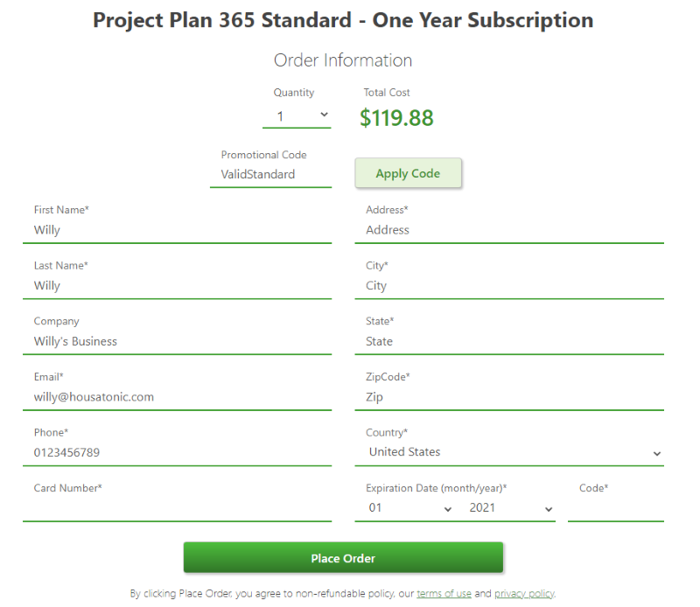Click the Phone number field
The width and height of the screenshot is (700, 607).
click(x=175, y=452)
